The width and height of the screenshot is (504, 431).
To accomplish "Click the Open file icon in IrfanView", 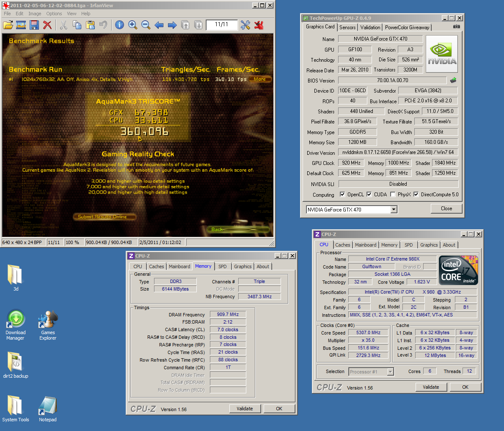I will coord(8,25).
